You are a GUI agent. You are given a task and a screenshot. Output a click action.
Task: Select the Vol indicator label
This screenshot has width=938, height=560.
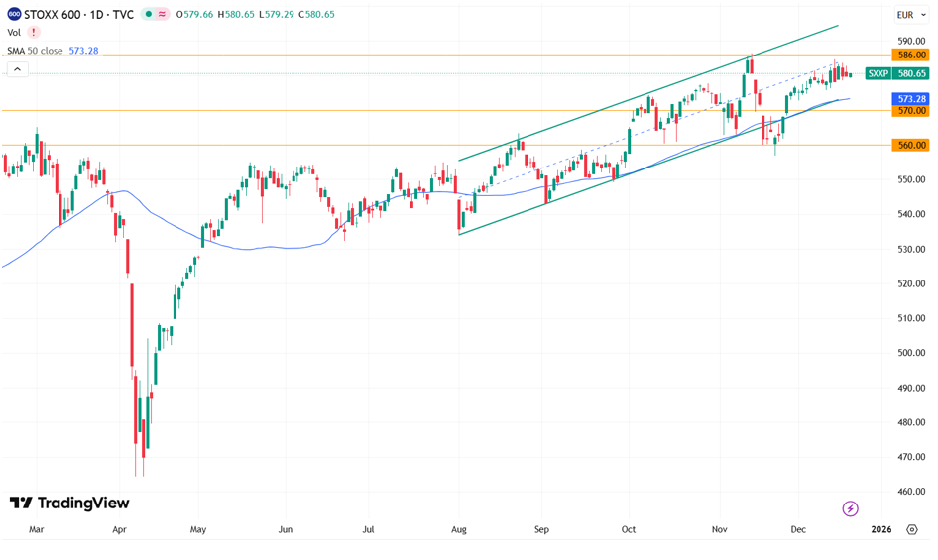coord(14,33)
